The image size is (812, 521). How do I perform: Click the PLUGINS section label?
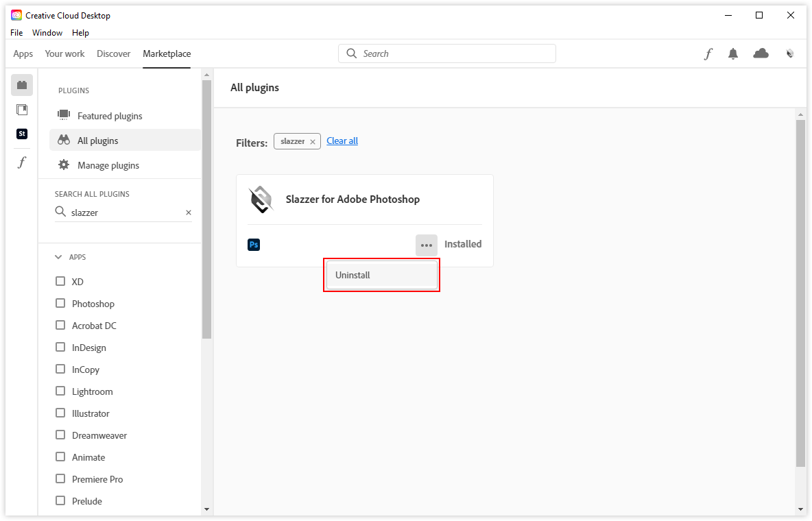point(73,90)
